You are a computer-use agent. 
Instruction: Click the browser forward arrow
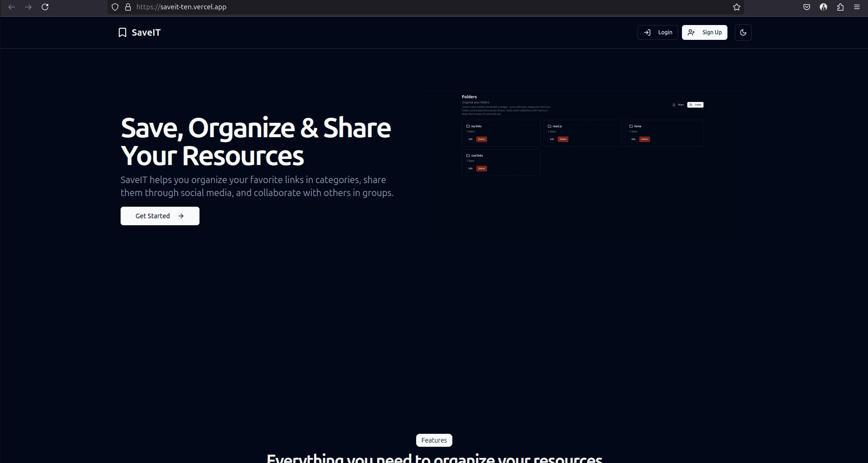(x=28, y=7)
